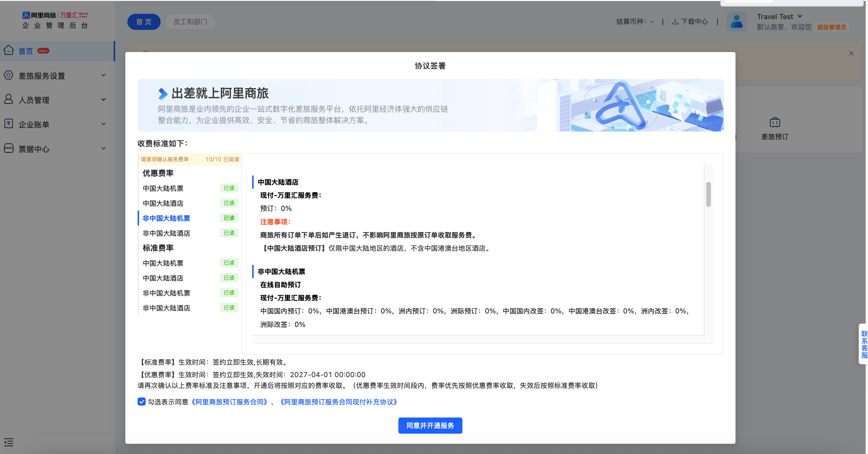Select 中国大陆酒店 under 优惠费率
868x454 pixels.
click(190, 203)
